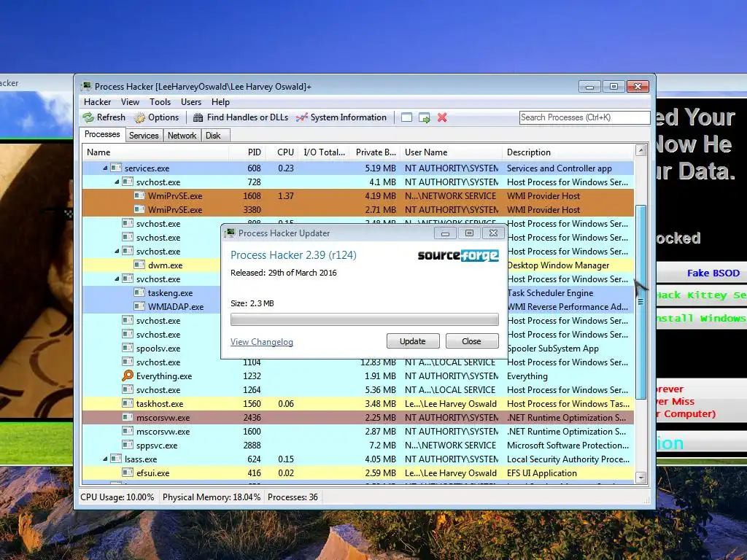747x560 pixels.
Task: Click the Updater dialog title icon
Action: [x=231, y=233]
